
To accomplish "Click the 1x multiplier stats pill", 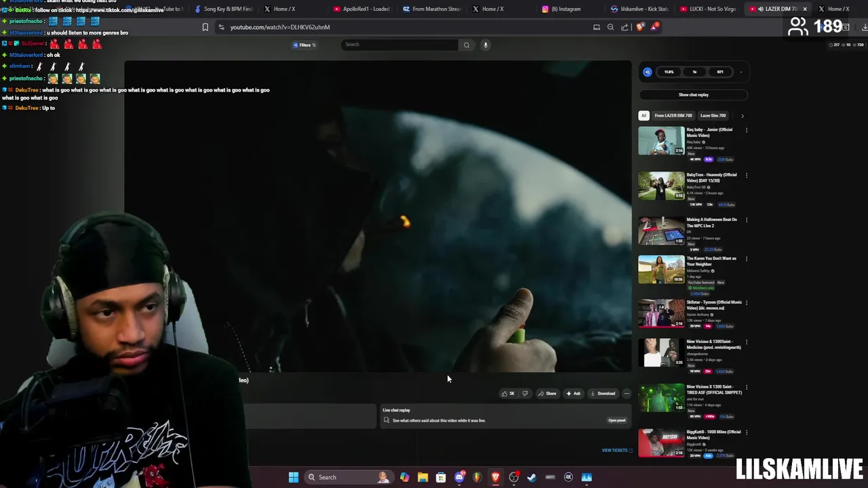I will pyautogui.click(x=694, y=72).
